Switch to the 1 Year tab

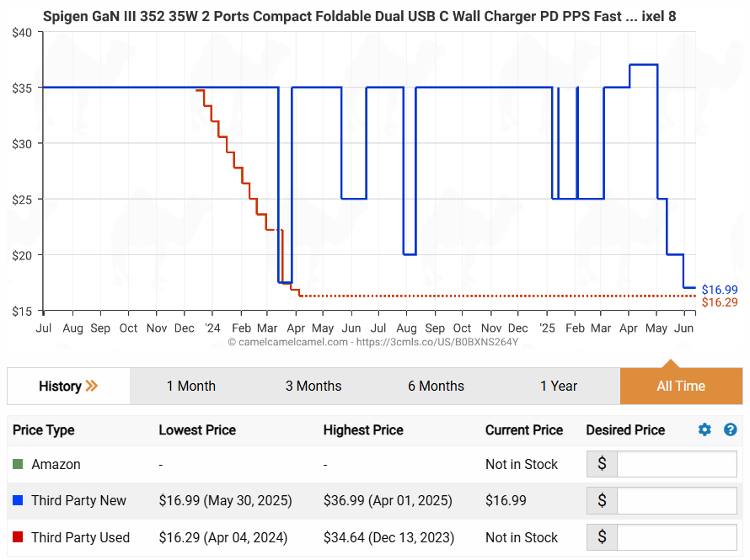[559, 386]
